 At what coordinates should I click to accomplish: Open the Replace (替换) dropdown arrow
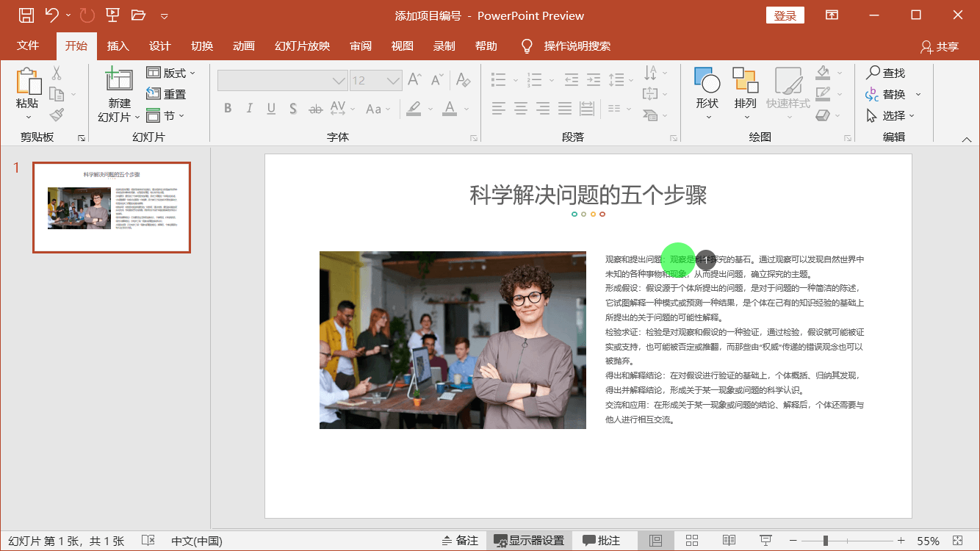[918, 94]
